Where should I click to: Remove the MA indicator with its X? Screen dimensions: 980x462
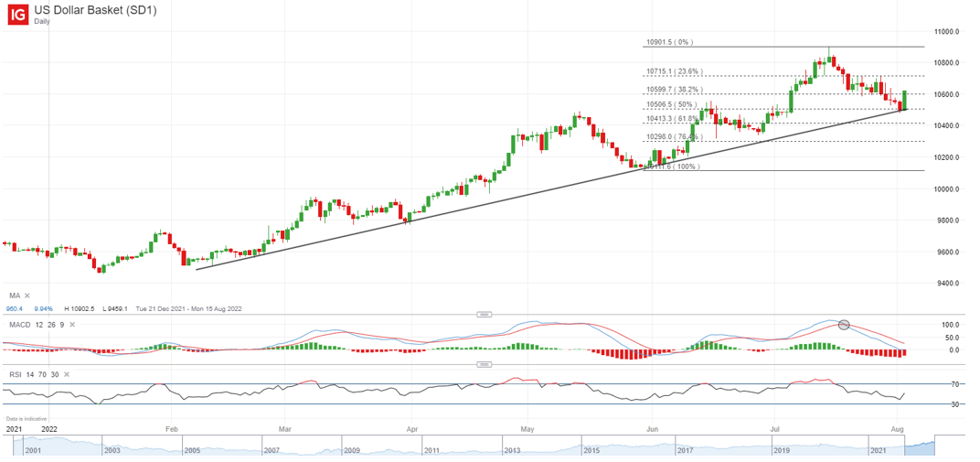(27, 295)
